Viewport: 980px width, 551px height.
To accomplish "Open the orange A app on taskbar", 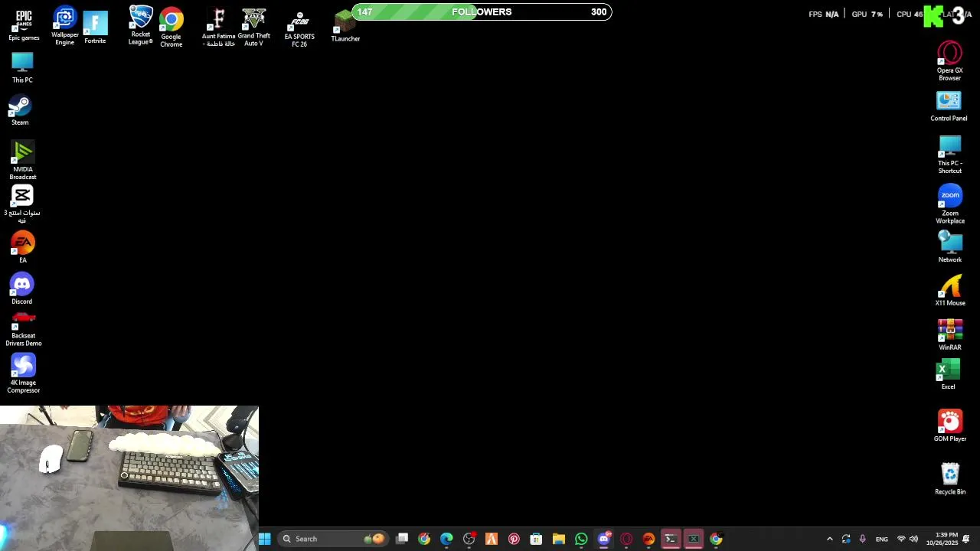I will coord(492,539).
